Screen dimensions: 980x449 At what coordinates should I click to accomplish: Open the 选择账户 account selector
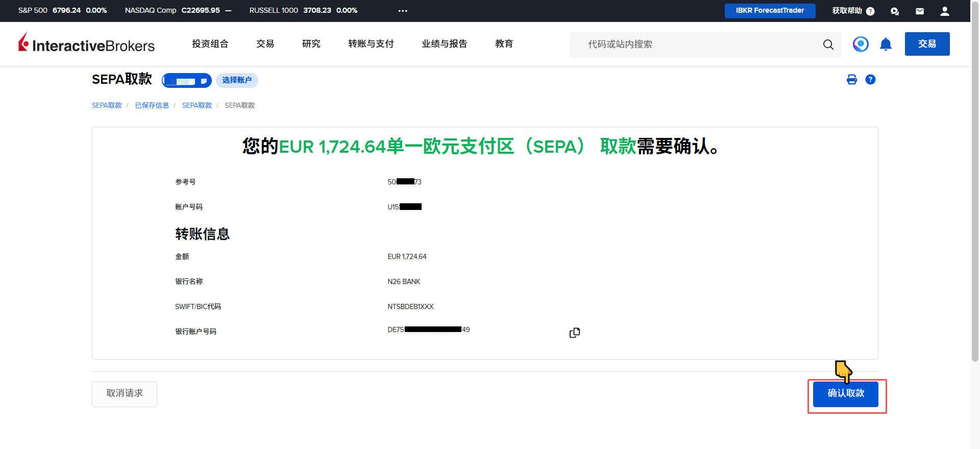pyautogui.click(x=237, y=80)
